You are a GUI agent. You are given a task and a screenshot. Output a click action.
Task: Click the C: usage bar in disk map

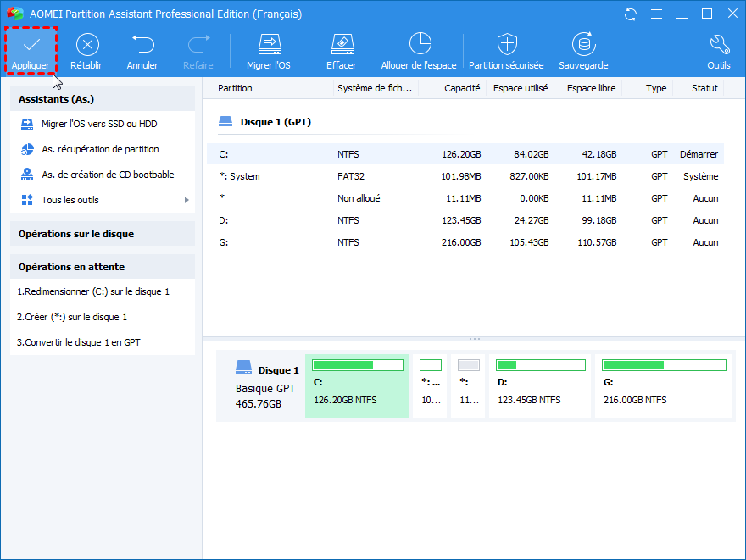point(358,365)
